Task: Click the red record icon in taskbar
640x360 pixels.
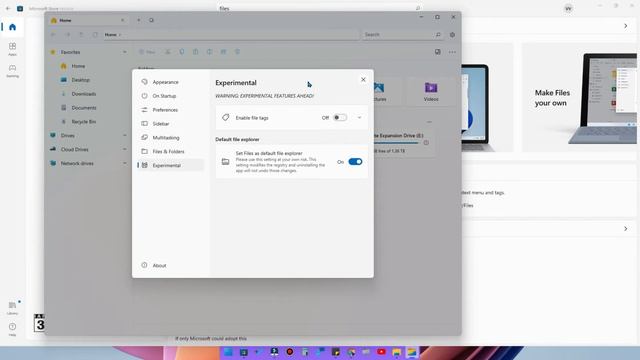Action: [x=290, y=352]
